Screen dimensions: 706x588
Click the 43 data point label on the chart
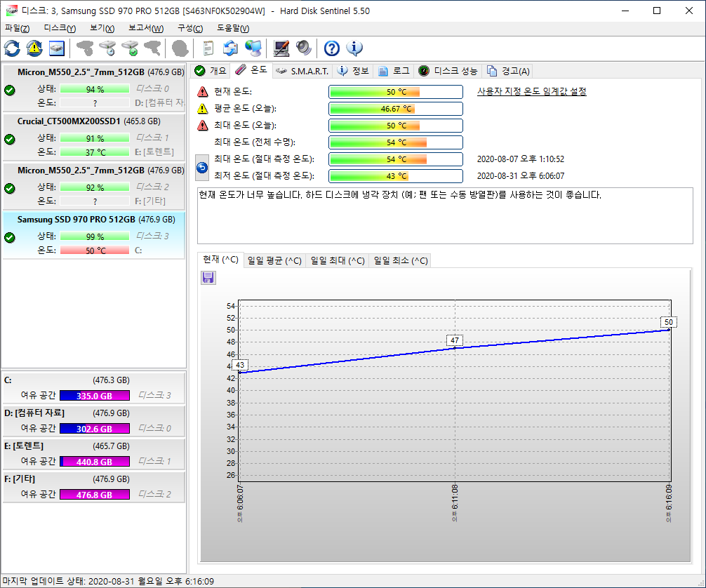(x=240, y=365)
